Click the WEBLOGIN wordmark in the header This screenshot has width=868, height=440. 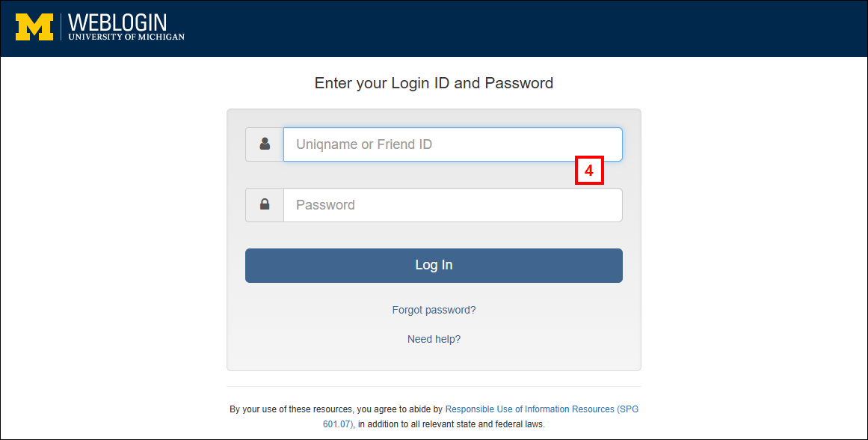tap(117, 22)
